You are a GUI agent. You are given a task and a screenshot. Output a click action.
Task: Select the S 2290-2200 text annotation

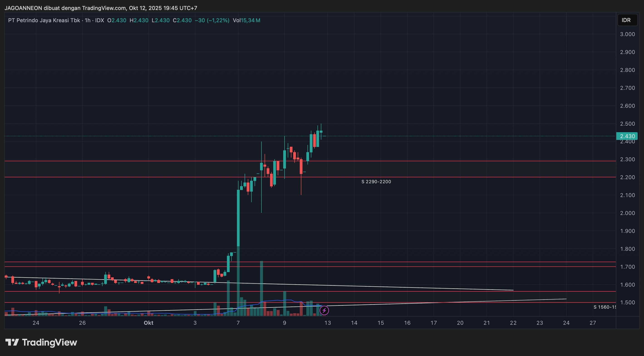tap(376, 182)
